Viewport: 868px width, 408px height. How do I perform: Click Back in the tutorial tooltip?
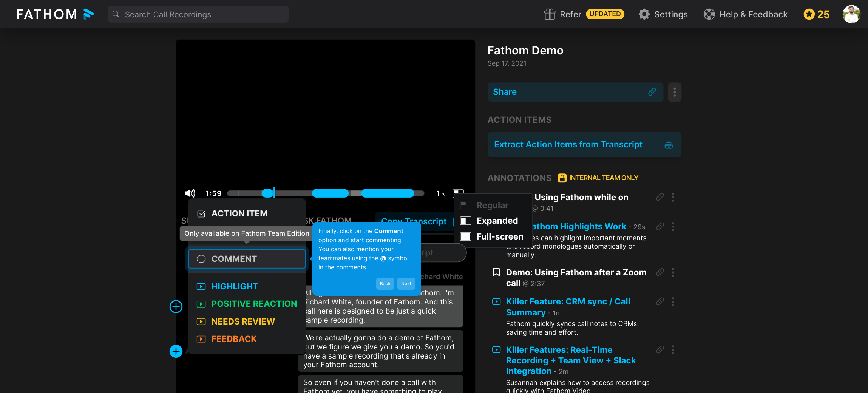point(385,284)
